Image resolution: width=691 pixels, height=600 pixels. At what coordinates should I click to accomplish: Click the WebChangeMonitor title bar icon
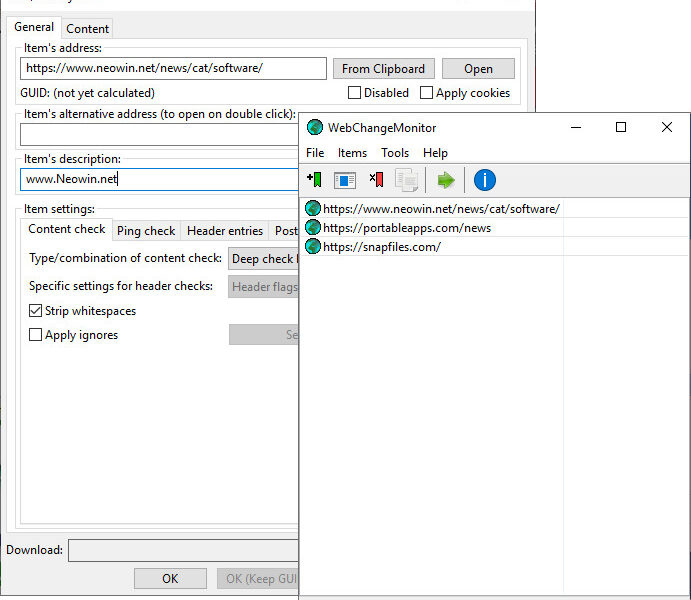point(315,128)
